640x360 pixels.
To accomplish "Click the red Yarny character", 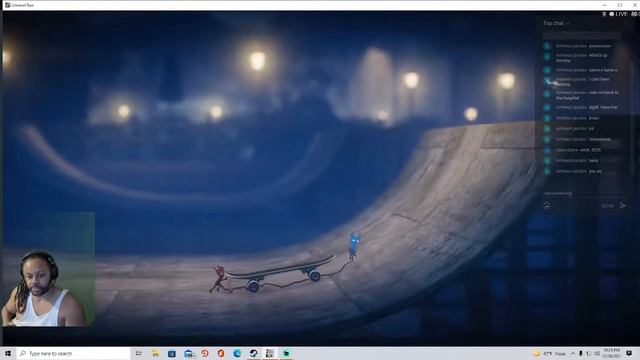I will [219, 278].
